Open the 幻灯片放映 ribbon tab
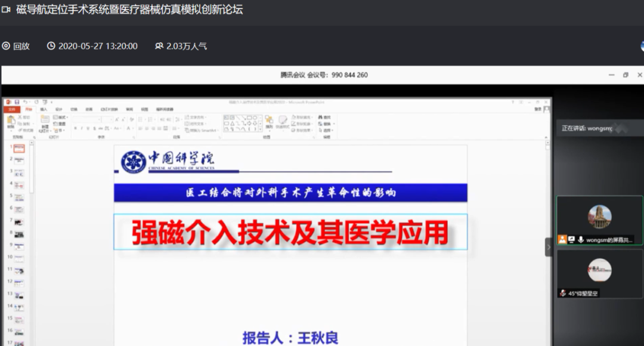Screen dimensions: 644x346 (110, 110)
